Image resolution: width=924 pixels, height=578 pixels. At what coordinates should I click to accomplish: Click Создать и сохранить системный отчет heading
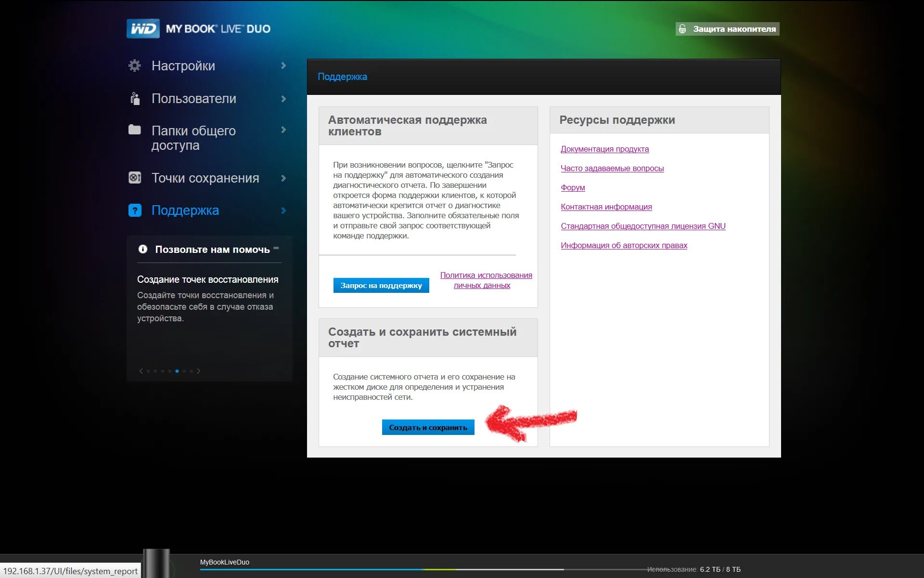pyautogui.click(x=422, y=338)
